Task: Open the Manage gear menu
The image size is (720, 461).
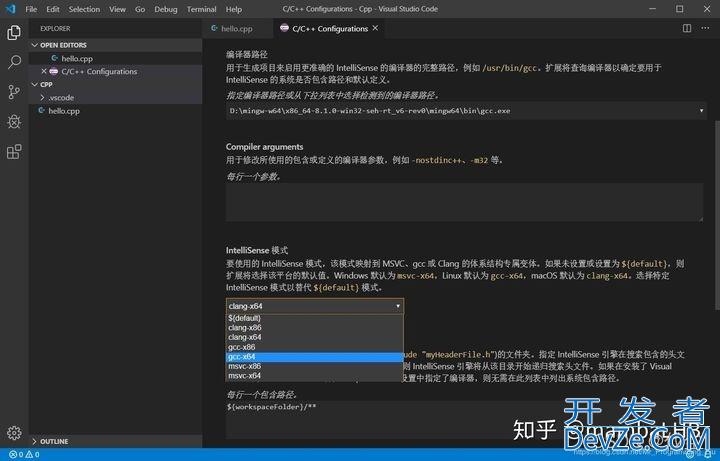Action: pos(14,433)
